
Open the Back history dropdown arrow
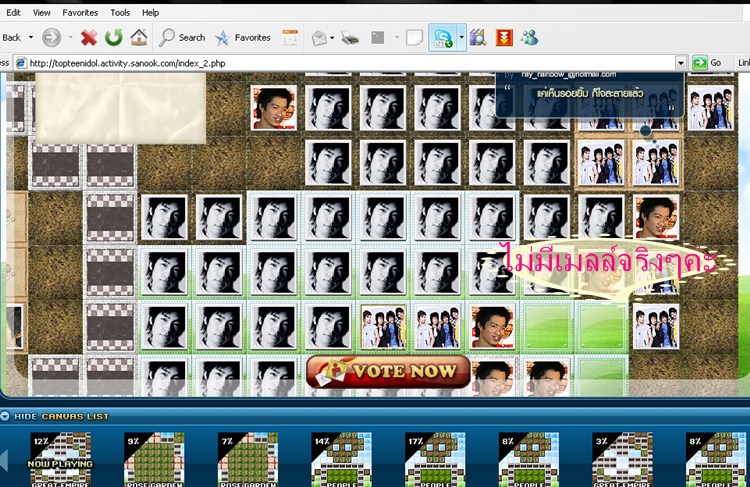[x=31, y=37]
